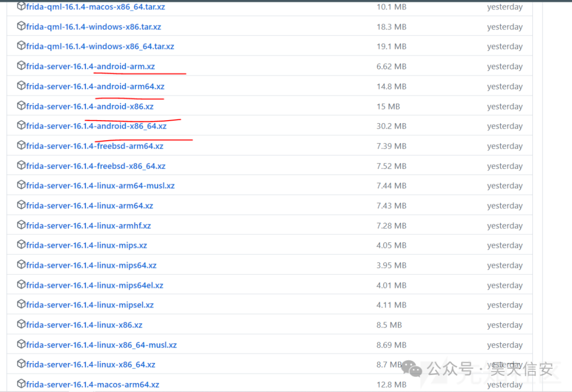The image size is (572, 392).
Task: Download frida-server-16.1.4-linux-x86_64.xz
Action: click(91, 364)
